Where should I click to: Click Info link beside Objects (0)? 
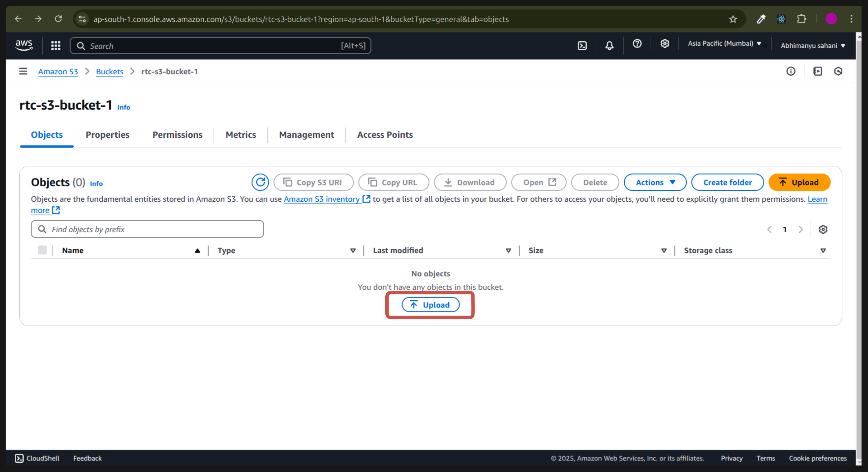pyautogui.click(x=96, y=184)
